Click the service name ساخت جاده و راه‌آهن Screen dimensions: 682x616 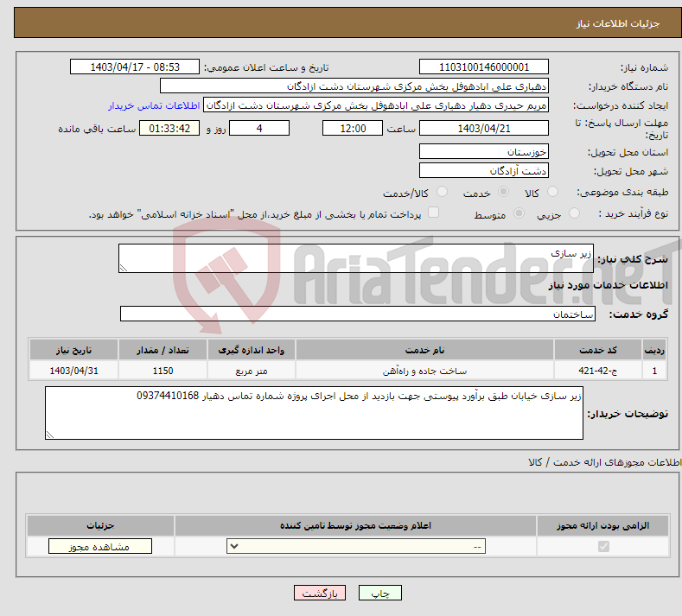pos(424,371)
